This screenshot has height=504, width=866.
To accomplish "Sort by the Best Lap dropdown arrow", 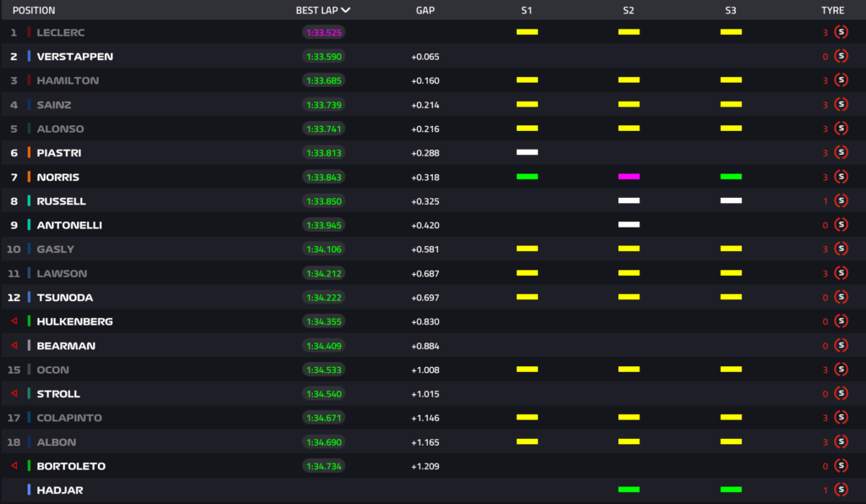I will pyautogui.click(x=345, y=11).
